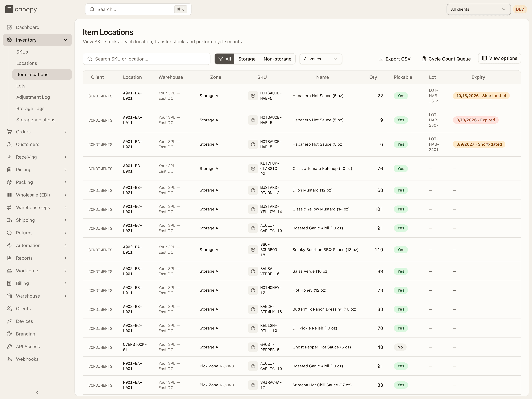Click the Qty column header
532x399 pixels.
click(x=373, y=77)
